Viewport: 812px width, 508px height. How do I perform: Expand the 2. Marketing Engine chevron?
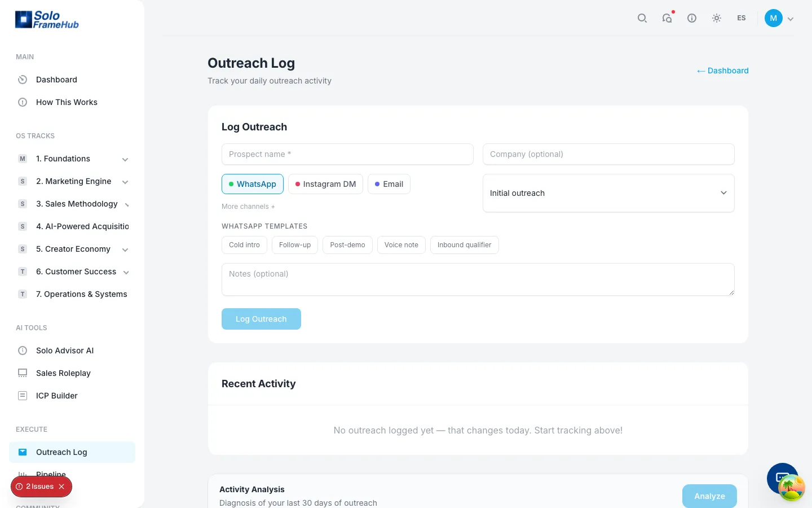(x=125, y=182)
